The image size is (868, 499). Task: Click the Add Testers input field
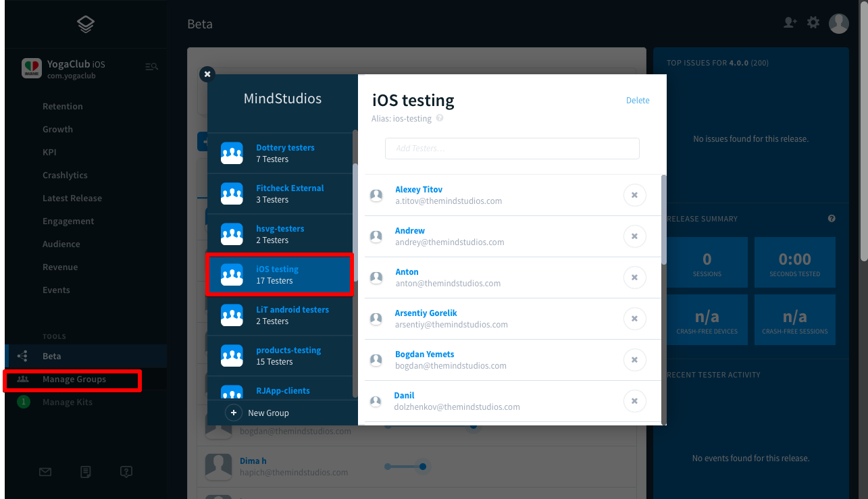pos(512,149)
